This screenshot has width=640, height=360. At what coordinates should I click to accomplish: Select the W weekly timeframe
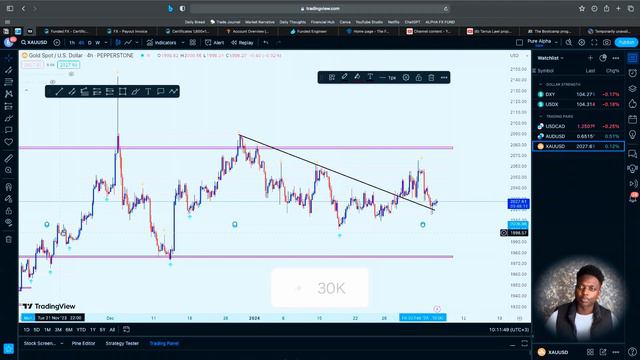[97, 42]
